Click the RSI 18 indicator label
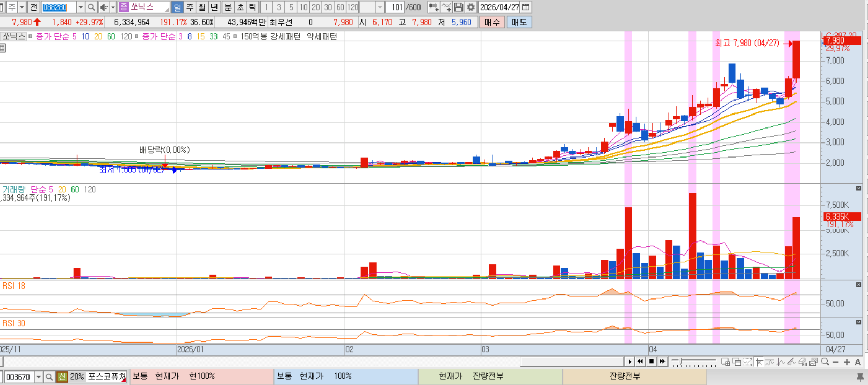 tap(14, 286)
